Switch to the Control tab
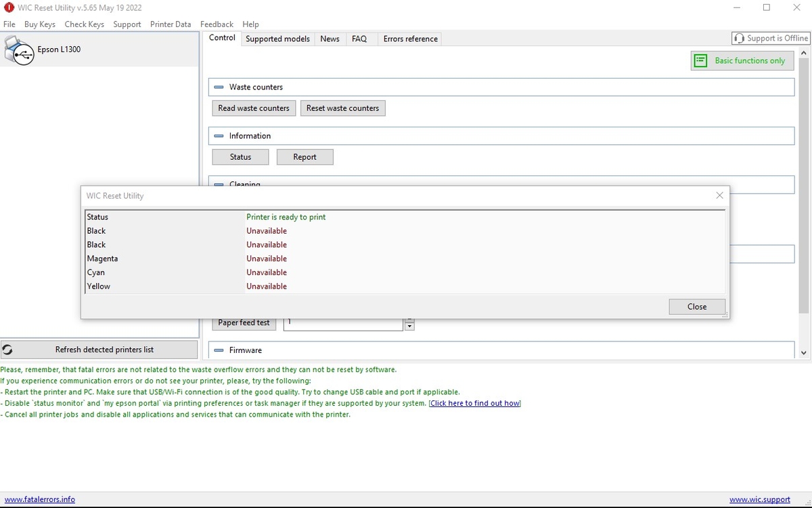The image size is (812, 508). [x=222, y=38]
